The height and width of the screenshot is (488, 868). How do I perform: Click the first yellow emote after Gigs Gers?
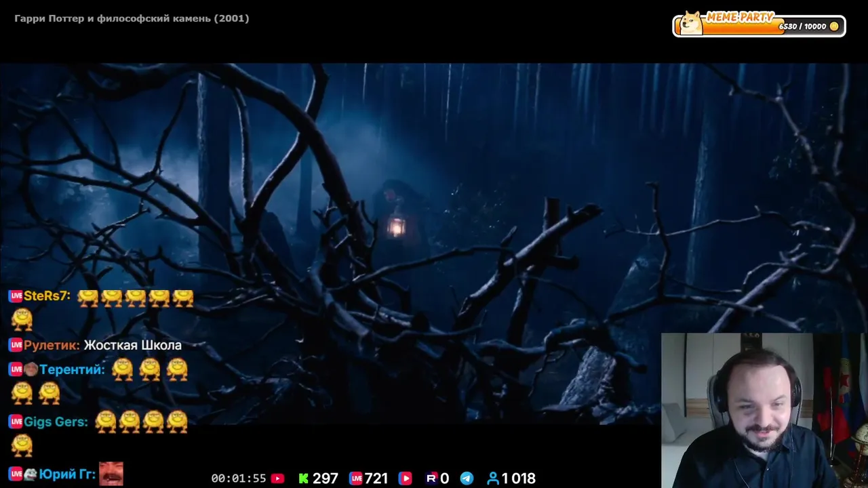point(106,422)
